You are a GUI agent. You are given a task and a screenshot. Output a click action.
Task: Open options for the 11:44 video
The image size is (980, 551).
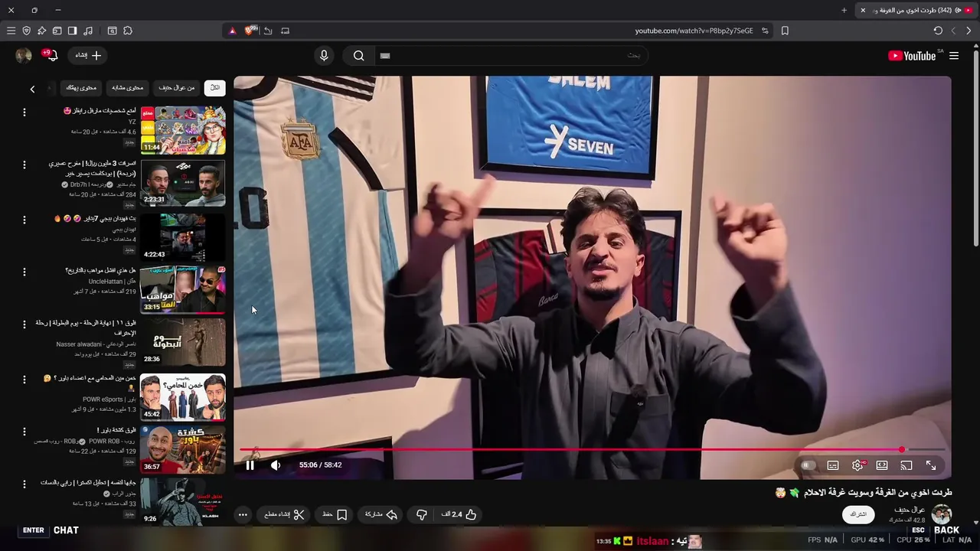pyautogui.click(x=24, y=112)
